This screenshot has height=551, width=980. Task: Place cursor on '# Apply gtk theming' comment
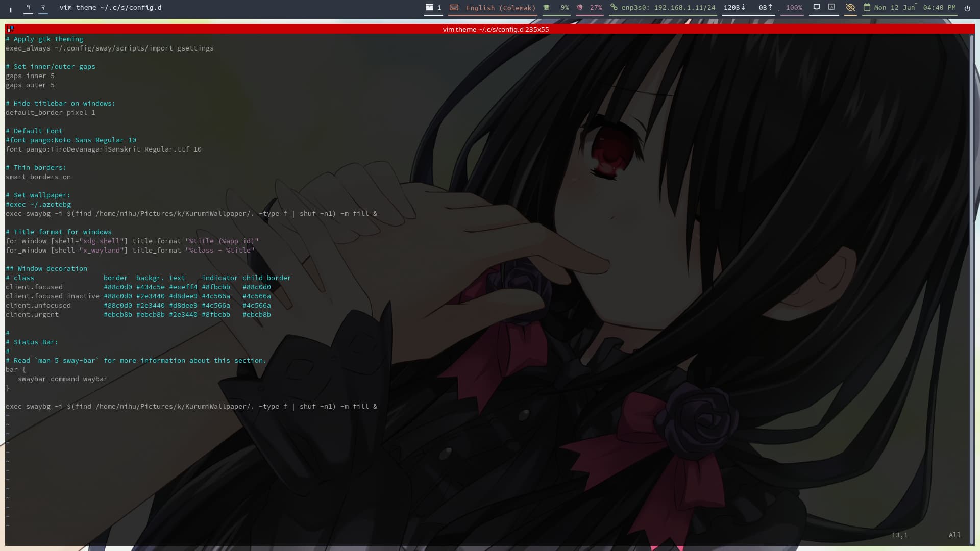point(44,39)
